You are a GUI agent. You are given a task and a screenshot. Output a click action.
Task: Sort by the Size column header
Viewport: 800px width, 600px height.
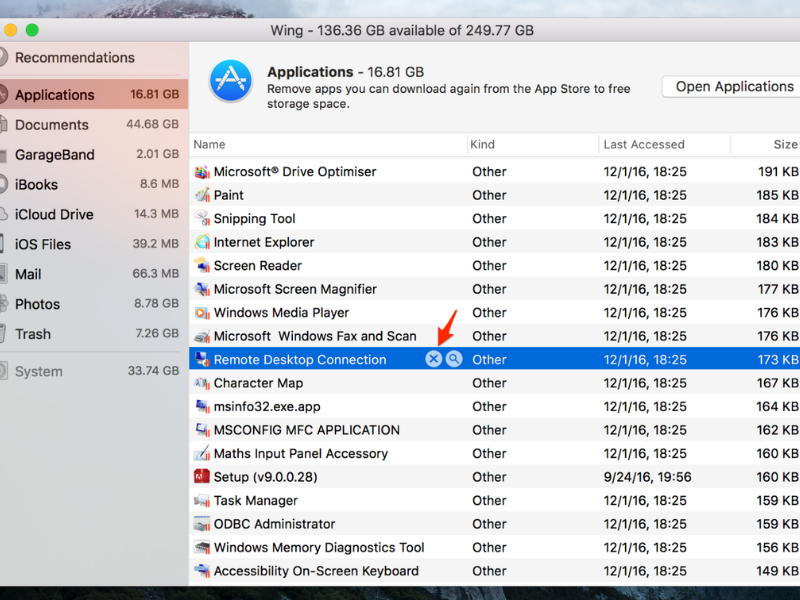pyautogui.click(x=765, y=144)
